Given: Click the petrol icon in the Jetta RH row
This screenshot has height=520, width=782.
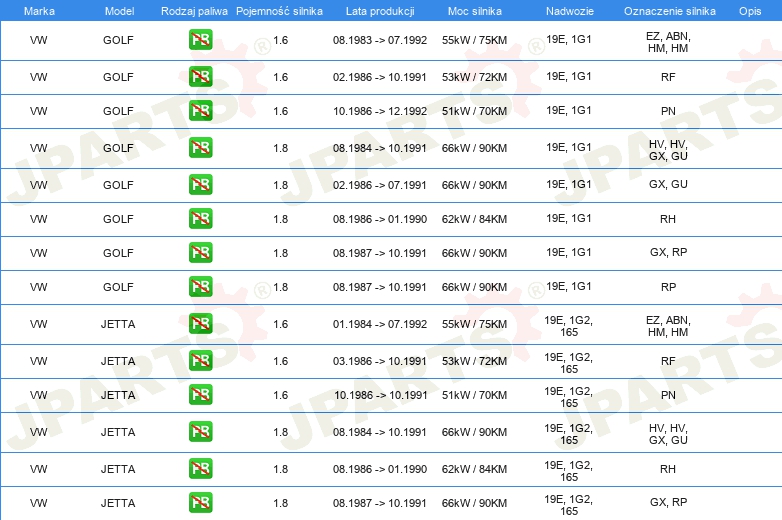Looking at the screenshot, I should click(200, 469).
